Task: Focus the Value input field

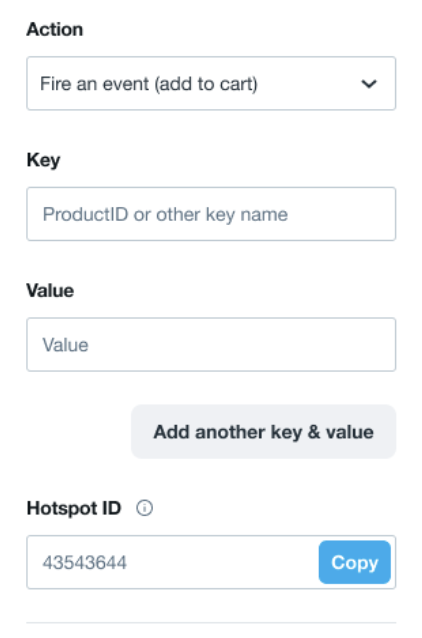Action: tap(211, 345)
